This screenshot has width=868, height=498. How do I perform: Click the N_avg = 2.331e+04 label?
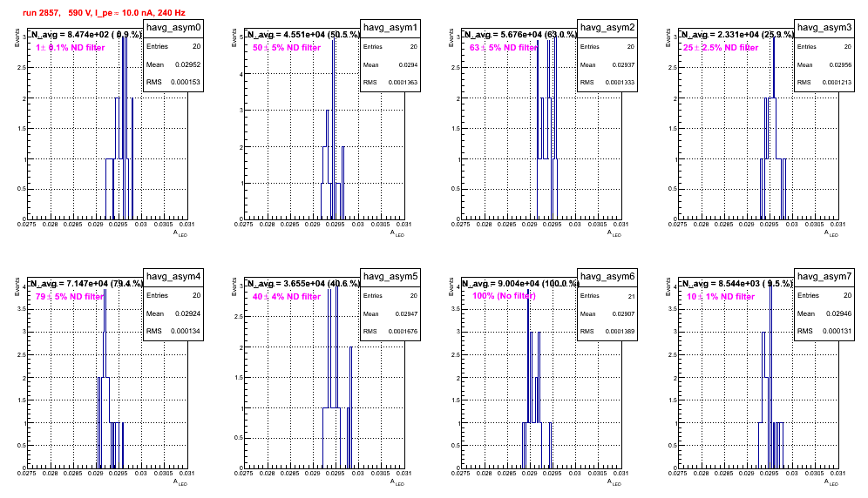[737, 35]
